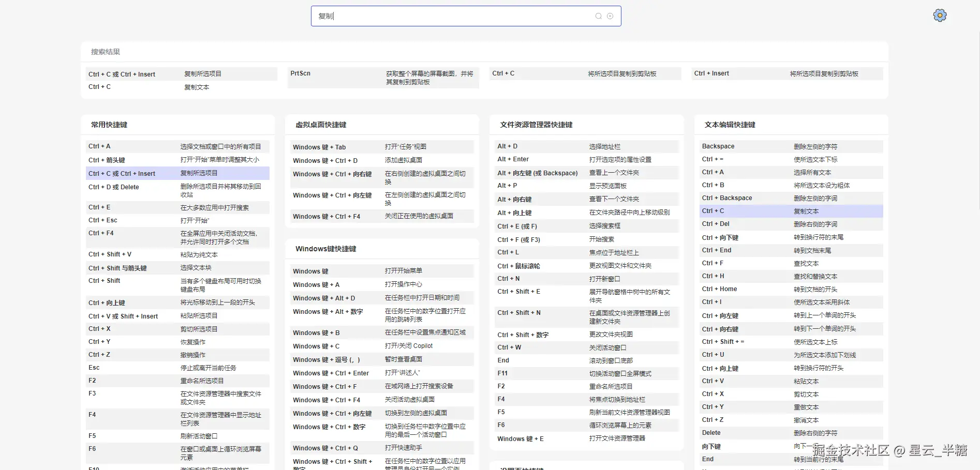Select the 选择文档或窗口中的所有项目 row
980x470 pixels.
click(x=177, y=146)
